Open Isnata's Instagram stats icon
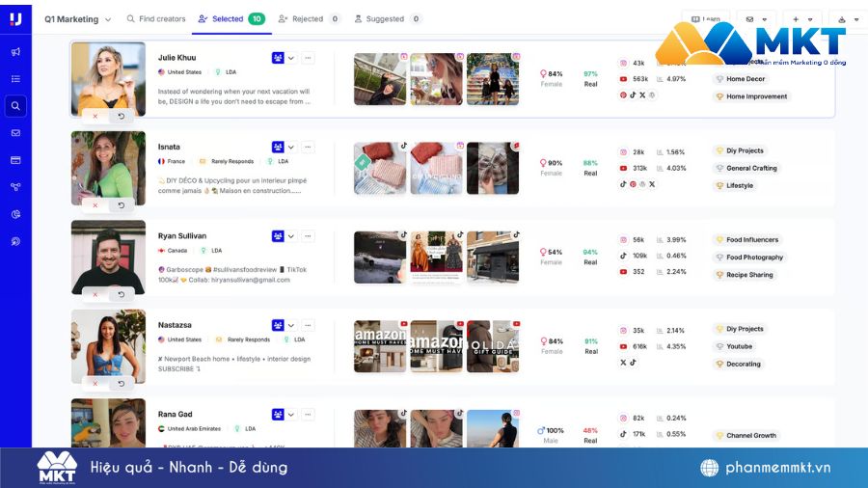Screen dimensions: 868x488 [x=623, y=151]
